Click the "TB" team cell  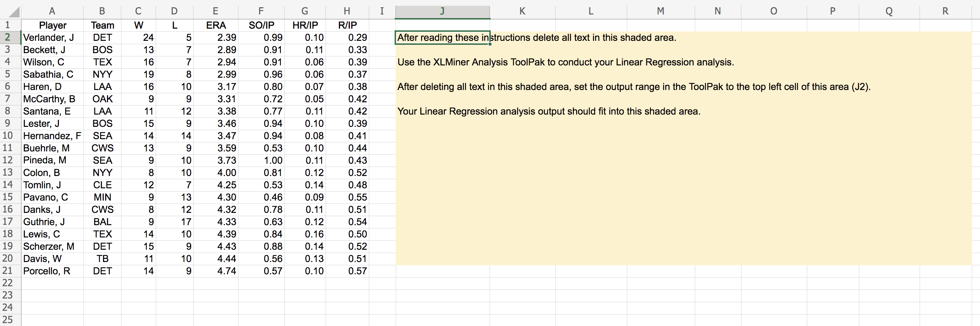tap(102, 259)
